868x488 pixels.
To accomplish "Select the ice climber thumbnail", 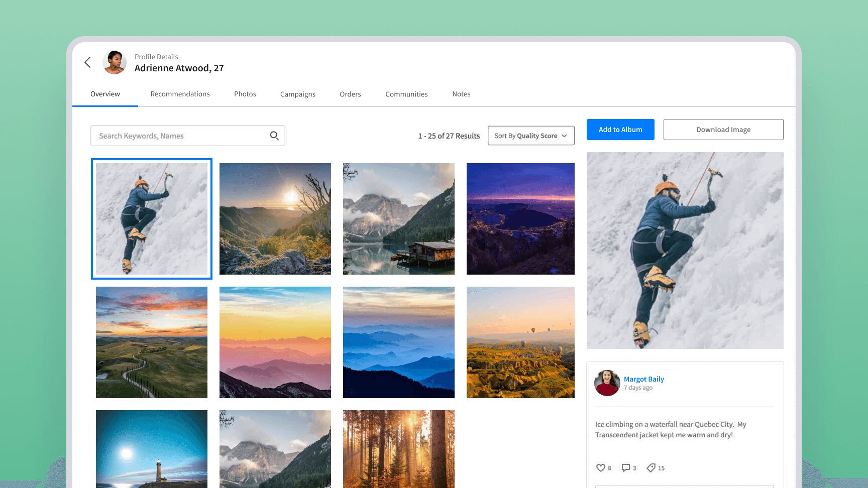I will pyautogui.click(x=152, y=219).
